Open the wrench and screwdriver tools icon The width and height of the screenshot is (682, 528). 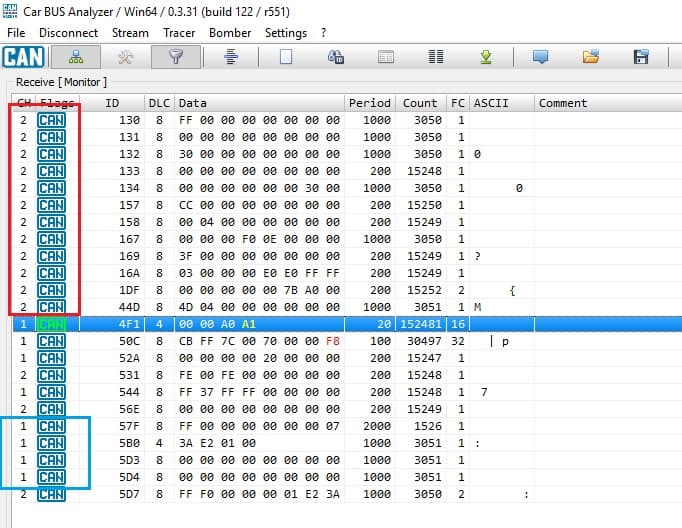coord(126,57)
